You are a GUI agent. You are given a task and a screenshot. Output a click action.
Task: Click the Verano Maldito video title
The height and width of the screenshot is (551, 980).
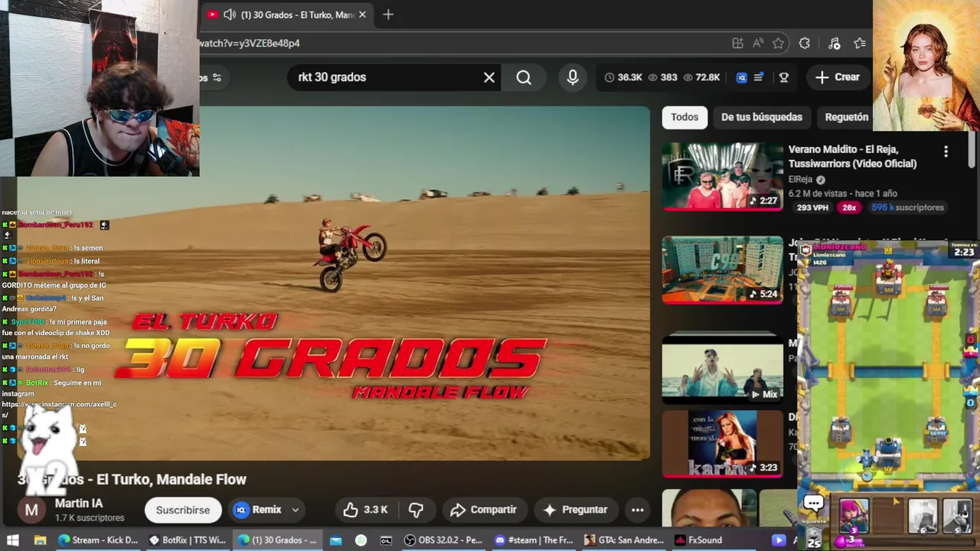tap(852, 156)
